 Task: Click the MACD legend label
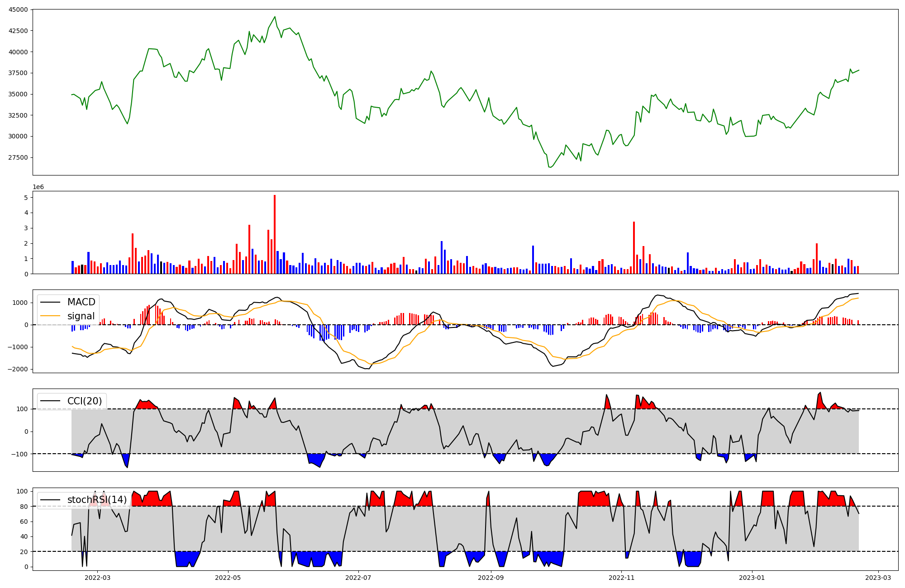tap(81, 302)
